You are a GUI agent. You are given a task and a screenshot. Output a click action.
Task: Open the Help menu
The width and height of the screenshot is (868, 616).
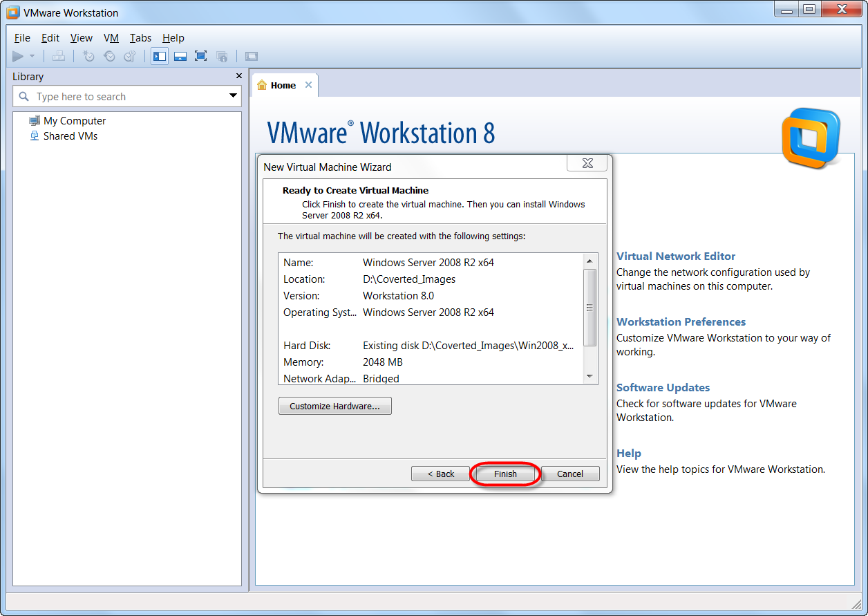click(173, 38)
